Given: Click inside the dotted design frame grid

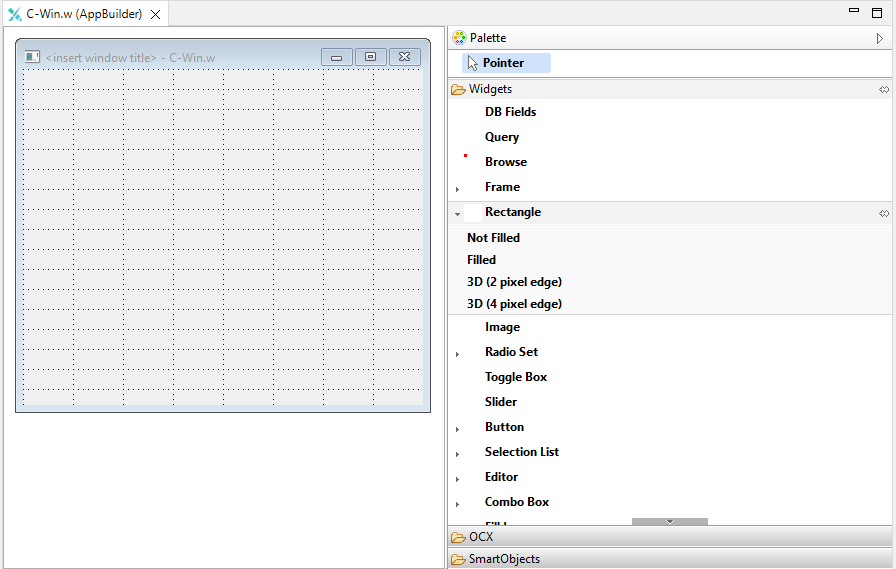Looking at the screenshot, I should click(223, 237).
